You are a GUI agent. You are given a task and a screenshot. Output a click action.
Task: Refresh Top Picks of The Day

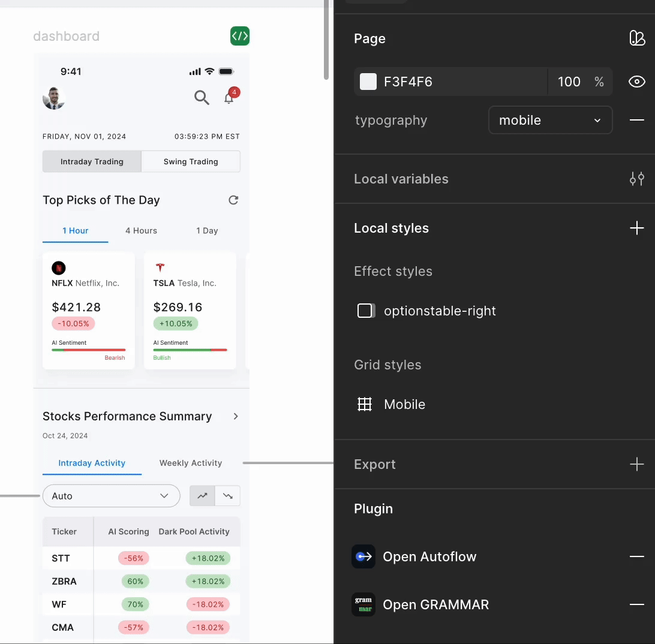233,200
